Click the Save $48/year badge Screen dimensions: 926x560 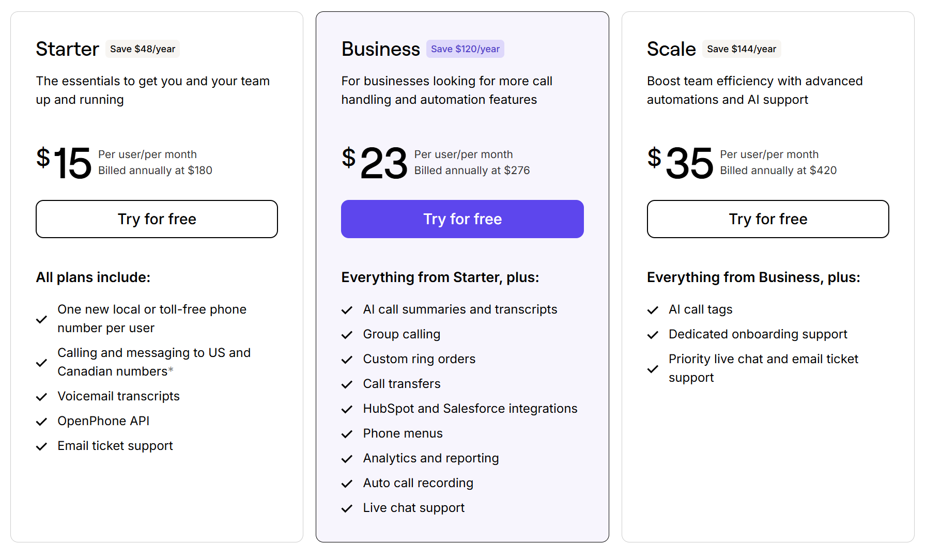[x=143, y=49]
